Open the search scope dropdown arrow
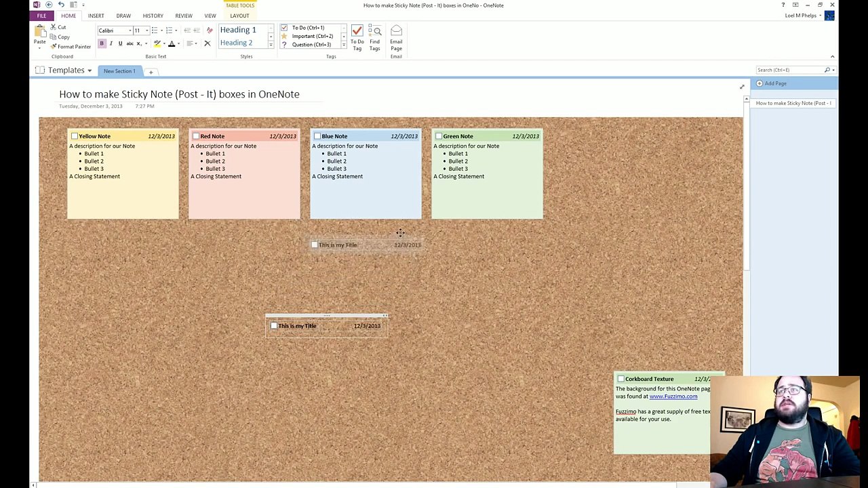The height and width of the screenshot is (488, 868). click(x=833, y=70)
